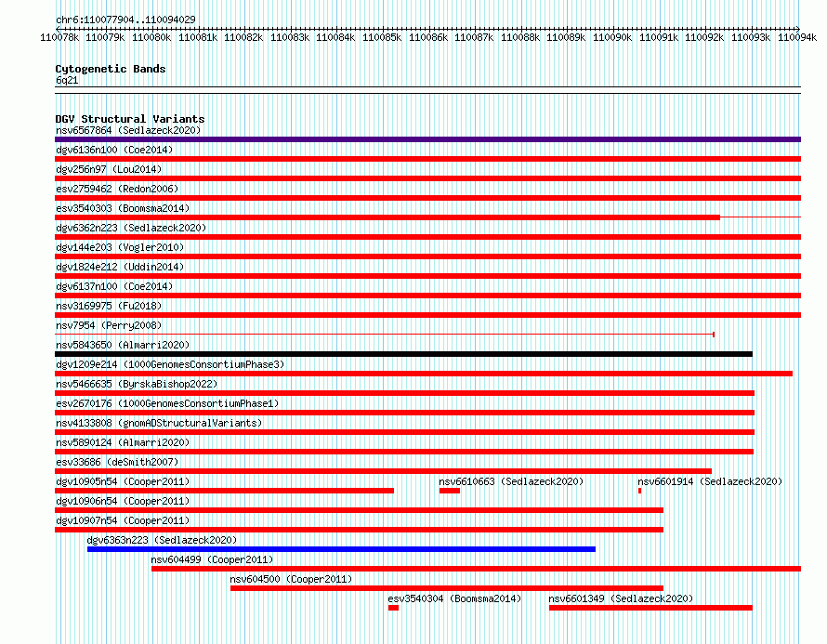Open nsv604500 (Cooper2011) variant label

pos(291,579)
